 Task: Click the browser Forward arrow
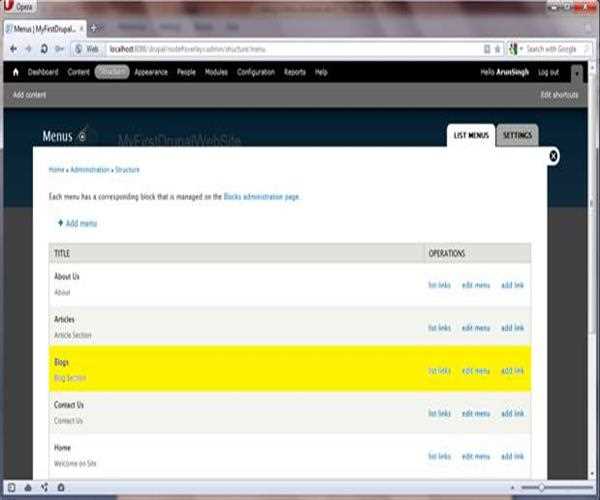27,48
